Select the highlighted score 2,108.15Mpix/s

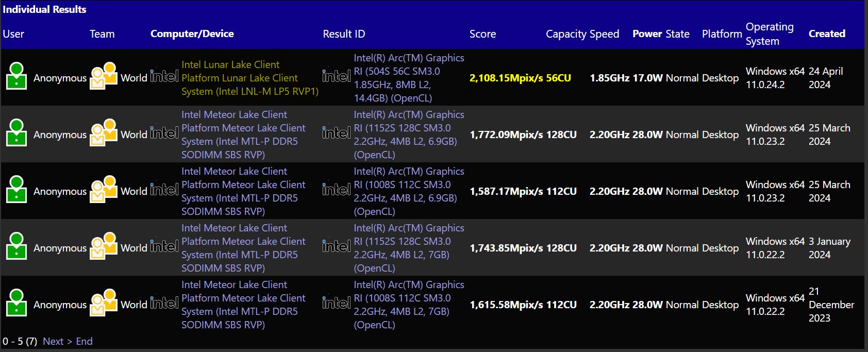506,78
